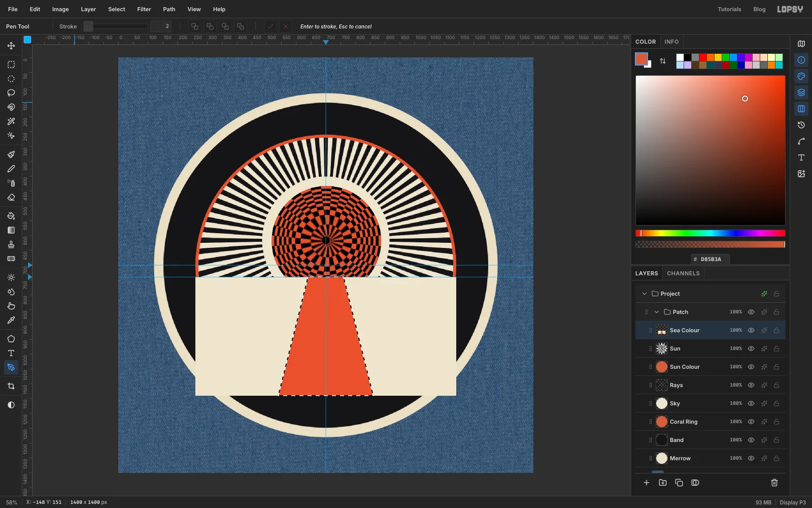Switch to the Channels tab
Viewport: 812px width, 508px height.
(683, 273)
